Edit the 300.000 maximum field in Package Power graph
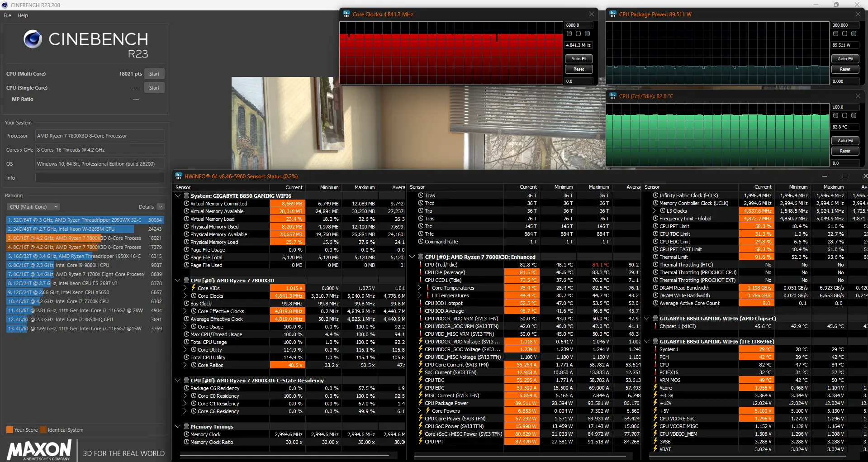 pos(845,25)
